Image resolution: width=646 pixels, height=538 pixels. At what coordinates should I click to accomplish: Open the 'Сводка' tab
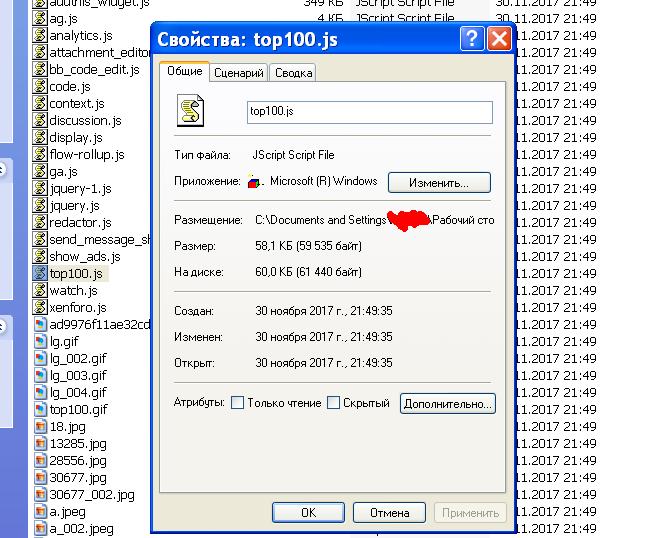pos(293,73)
